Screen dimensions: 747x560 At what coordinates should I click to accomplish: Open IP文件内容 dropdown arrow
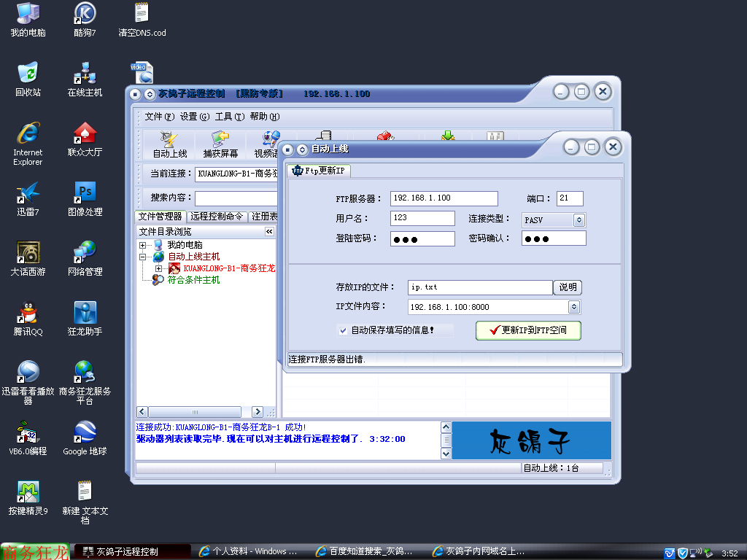pyautogui.click(x=573, y=307)
